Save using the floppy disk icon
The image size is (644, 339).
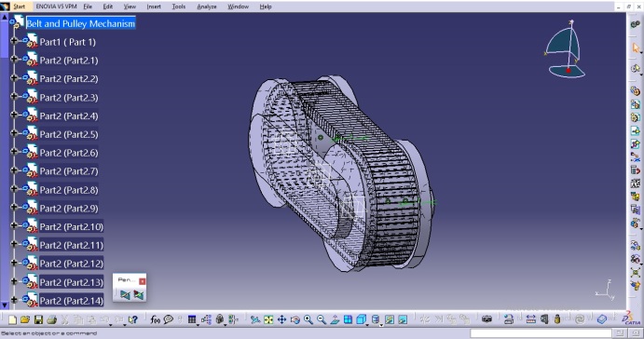pos(38,319)
